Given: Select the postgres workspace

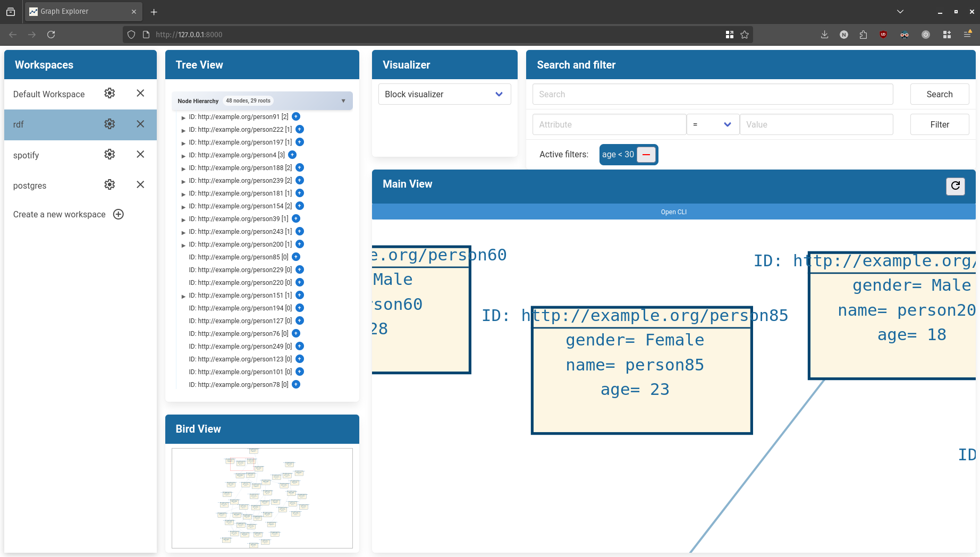Looking at the screenshot, I should click(x=30, y=185).
